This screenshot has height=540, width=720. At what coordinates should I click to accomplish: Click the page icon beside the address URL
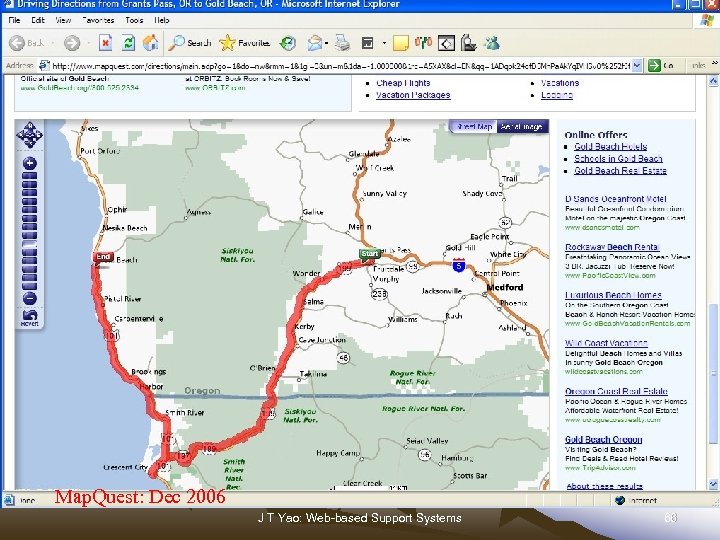[44, 66]
